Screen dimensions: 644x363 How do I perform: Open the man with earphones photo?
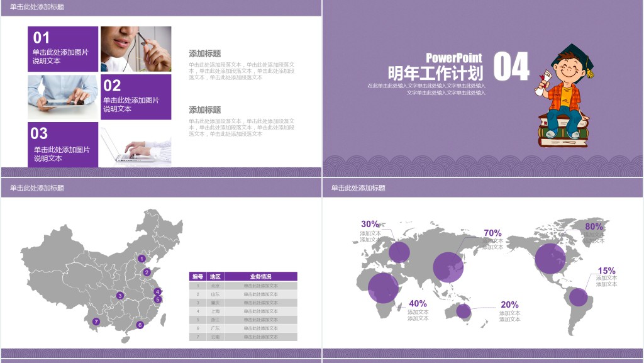136,49
